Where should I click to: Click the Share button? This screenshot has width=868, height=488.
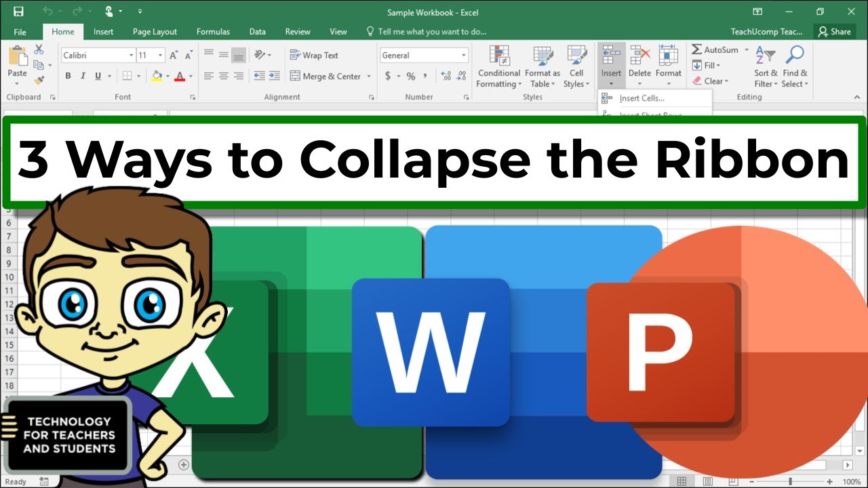[x=834, y=32]
